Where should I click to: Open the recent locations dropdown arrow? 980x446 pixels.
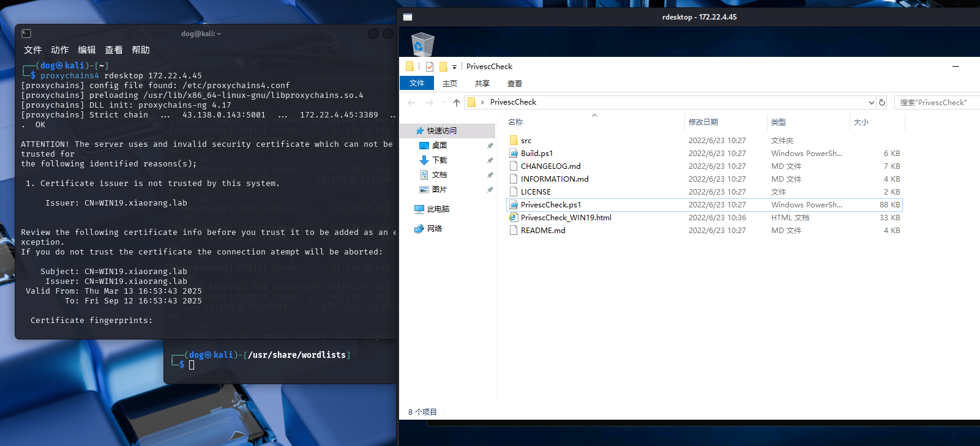(x=444, y=103)
